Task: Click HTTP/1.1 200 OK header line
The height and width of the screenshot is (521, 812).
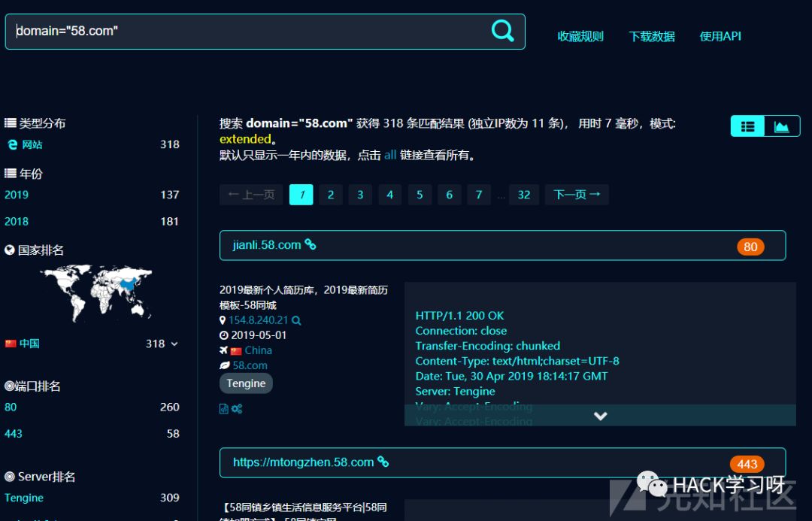Action: [x=459, y=316]
